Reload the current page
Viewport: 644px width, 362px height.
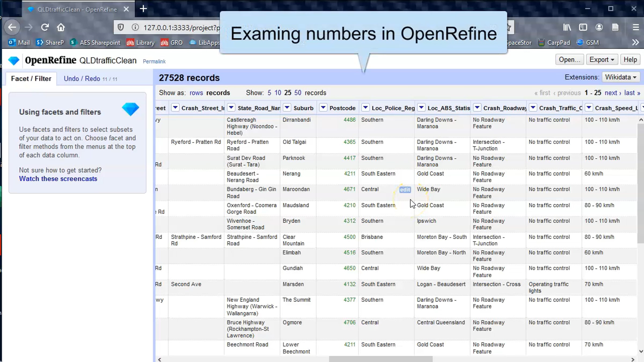tap(45, 27)
